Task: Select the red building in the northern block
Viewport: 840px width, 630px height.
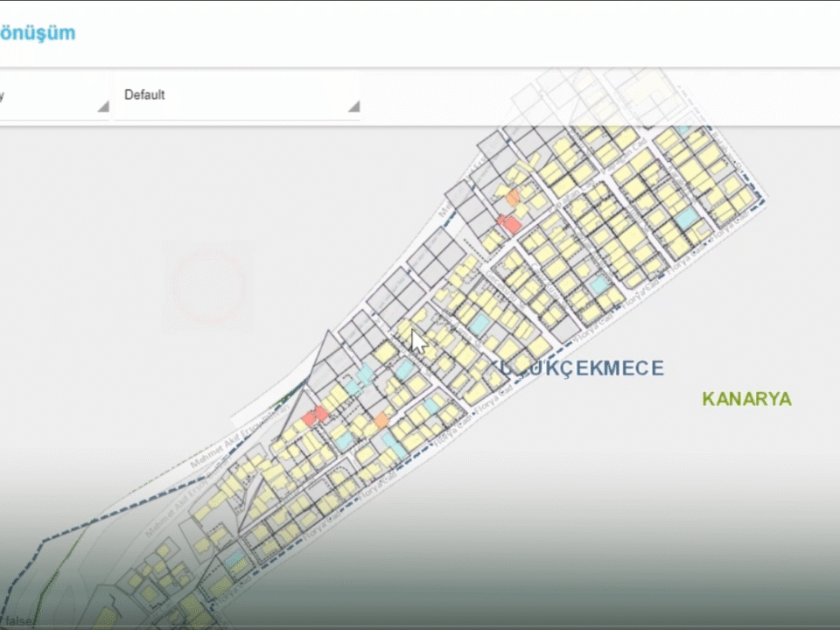Action: tap(509, 224)
